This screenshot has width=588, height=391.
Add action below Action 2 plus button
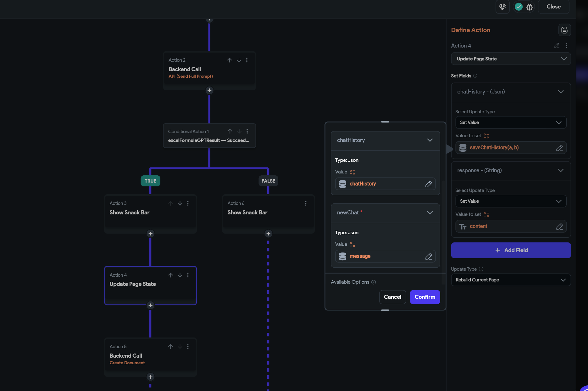click(x=209, y=90)
